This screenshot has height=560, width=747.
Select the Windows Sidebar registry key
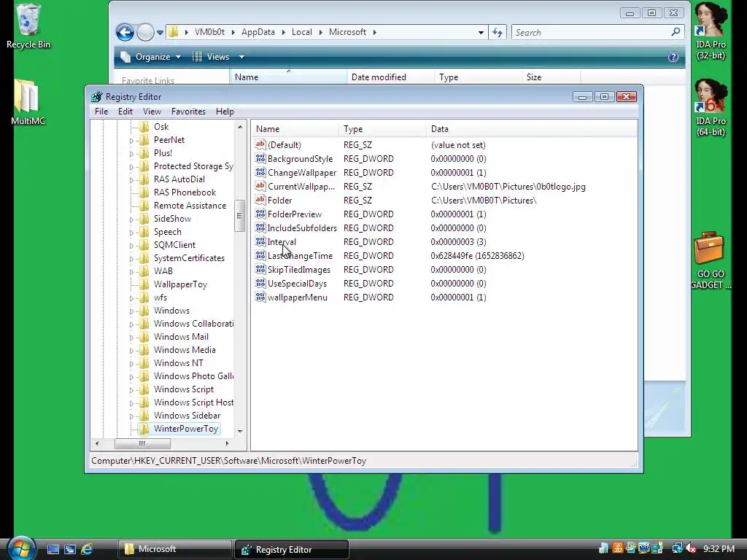(x=187, y=416)
